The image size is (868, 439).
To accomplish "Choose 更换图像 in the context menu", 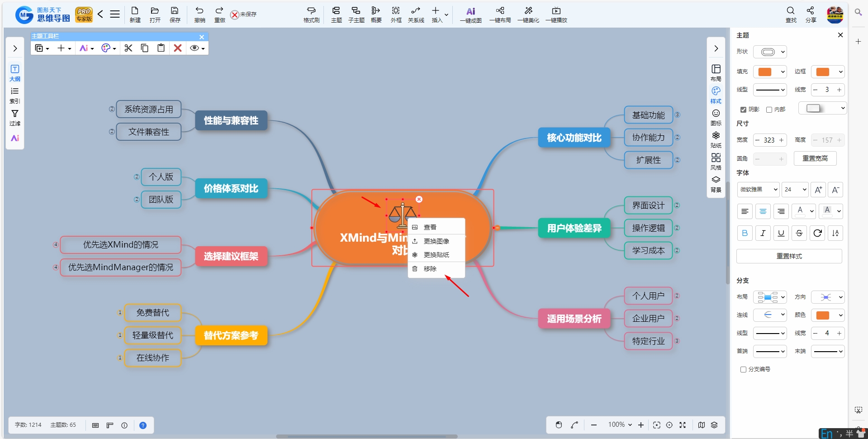I will tap(436, 241).
